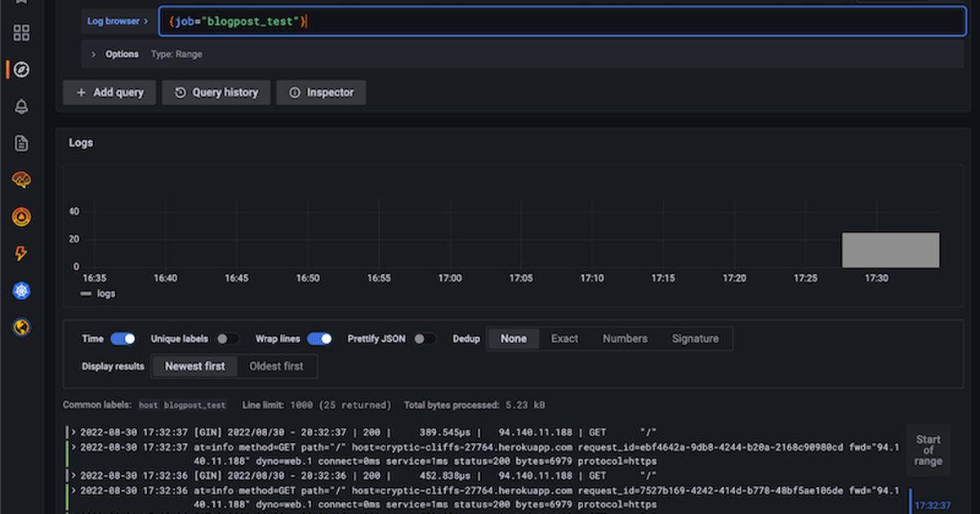Click the host blogpost_test common label
The image size is (980, 514).
click(181, 405)
